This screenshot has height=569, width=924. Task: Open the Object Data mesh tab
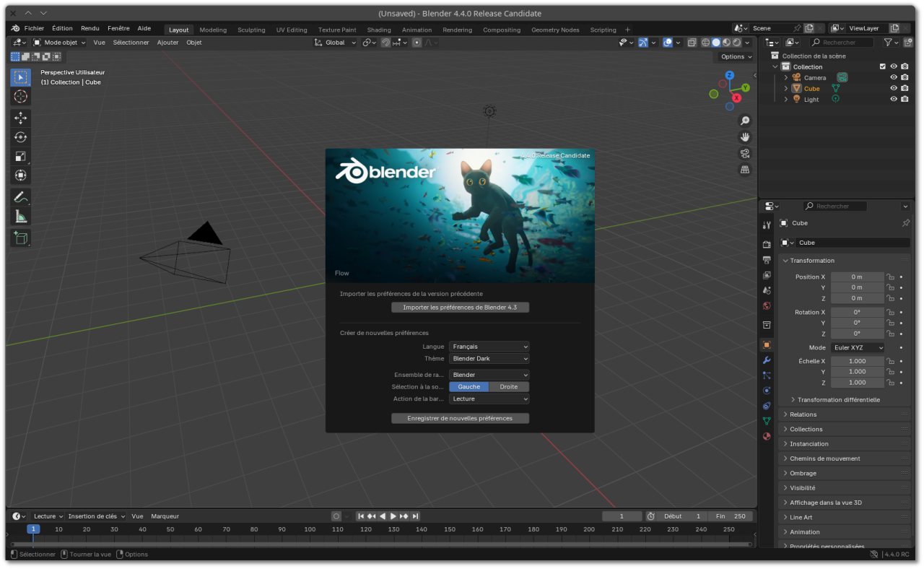click(767, 420)
